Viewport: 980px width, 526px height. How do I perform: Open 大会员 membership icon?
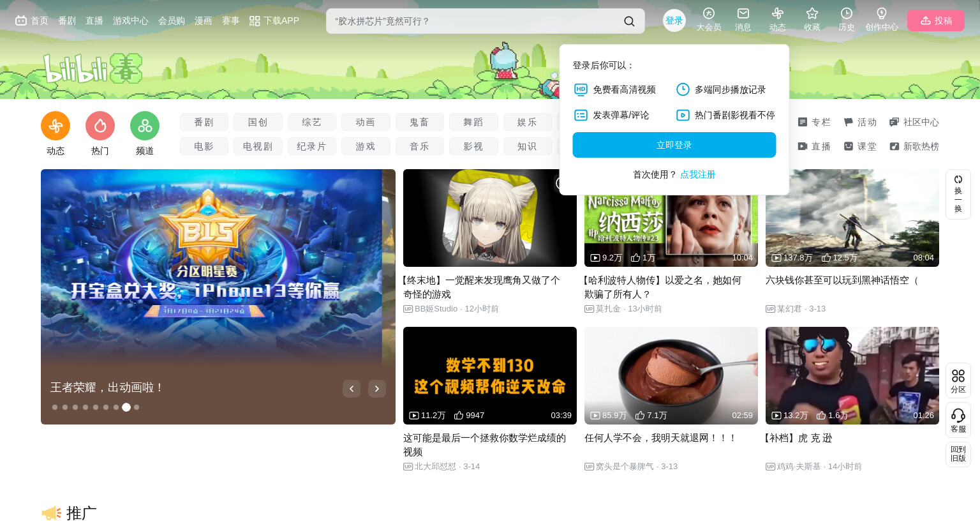click(x=709, y=13)
